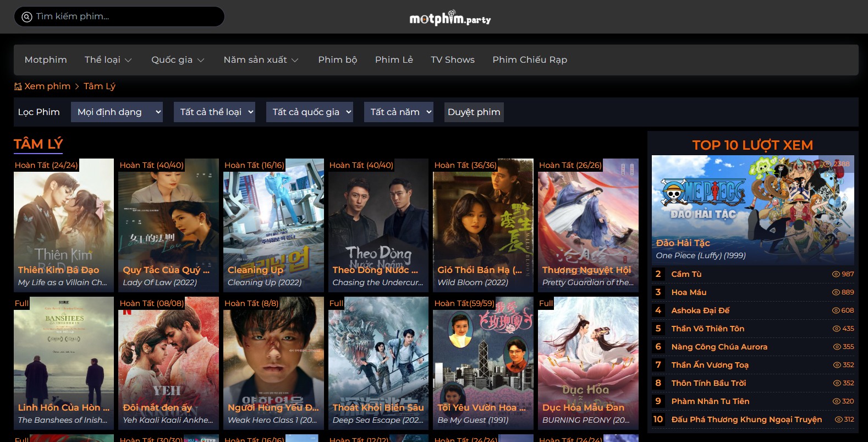
Task: Click the Netflix badge on Đôi mắt đen ấy poster
Action: click(x=127, y=311)
